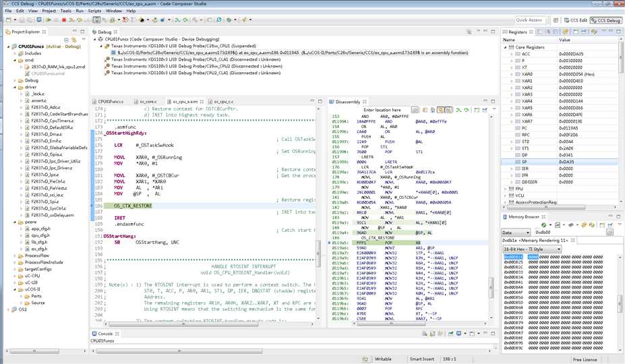
Task: Click the green Resume debug button
Action: pos(49,20)
